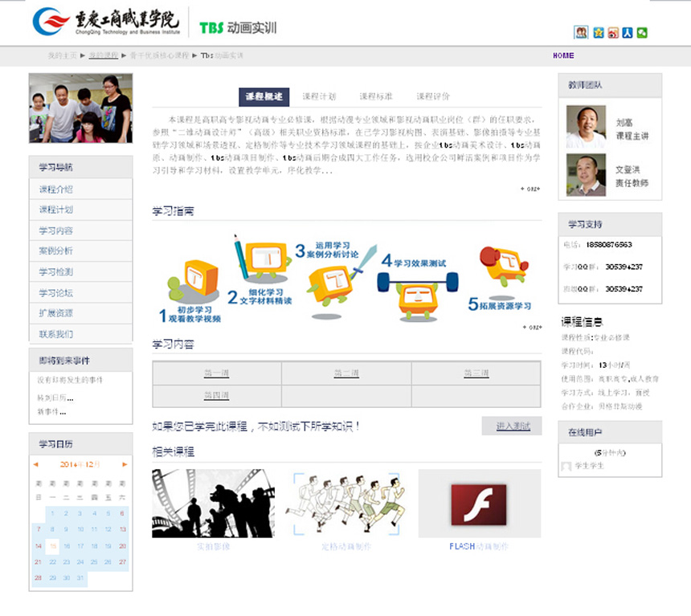The height and width of the screenshot is (616, 691).
Task: Click the college logo in header
Action: pyautogui.click(x=106, y=22)
